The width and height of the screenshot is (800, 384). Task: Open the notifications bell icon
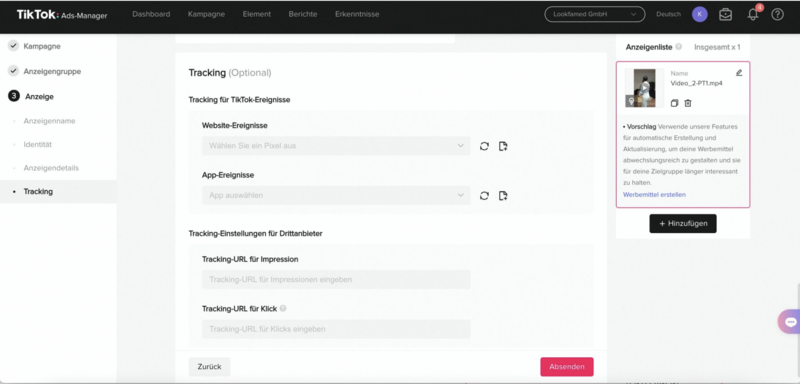pyautogui.click(x=753, y=14)
